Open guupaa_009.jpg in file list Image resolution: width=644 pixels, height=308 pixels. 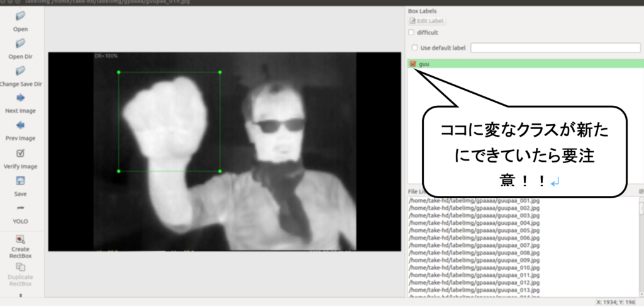coord(474,260)
